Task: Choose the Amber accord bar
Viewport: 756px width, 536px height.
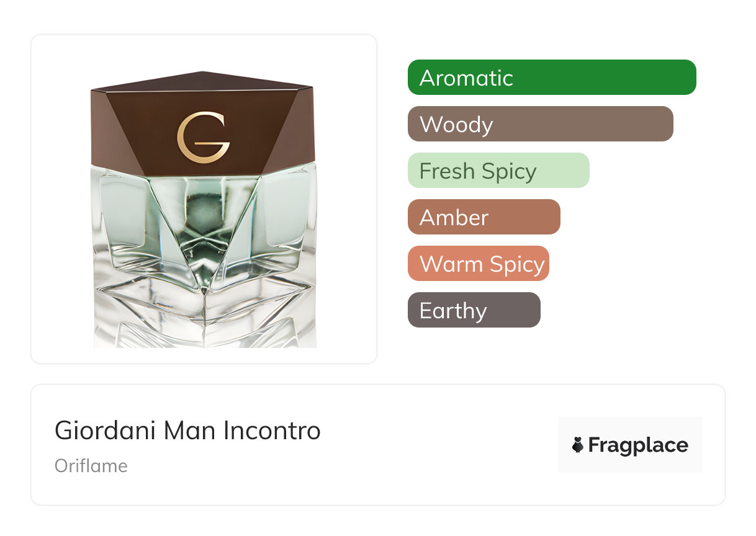Action: 484,217
